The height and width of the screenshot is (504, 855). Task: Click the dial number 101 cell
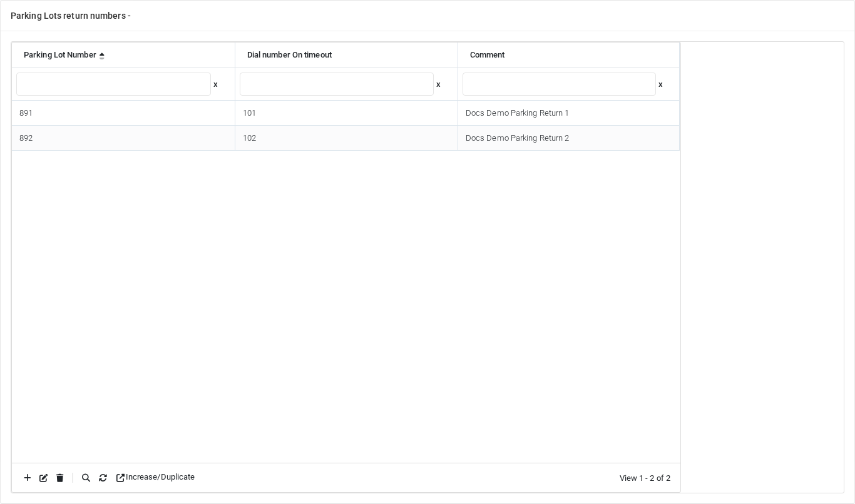point(346,113)
